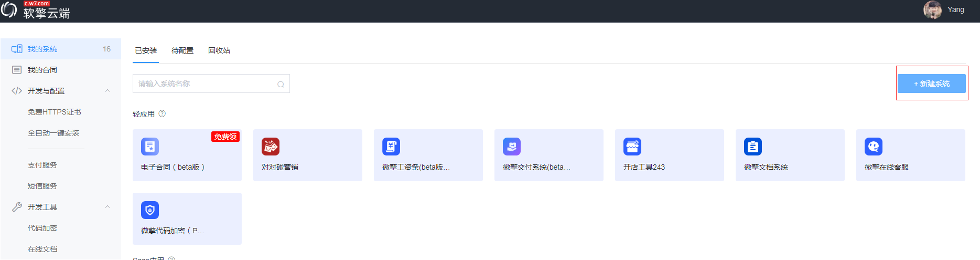Click the 我的系统 sidebar icon
The height and width of the screenshot is (260, 980).
click(17, 49)
